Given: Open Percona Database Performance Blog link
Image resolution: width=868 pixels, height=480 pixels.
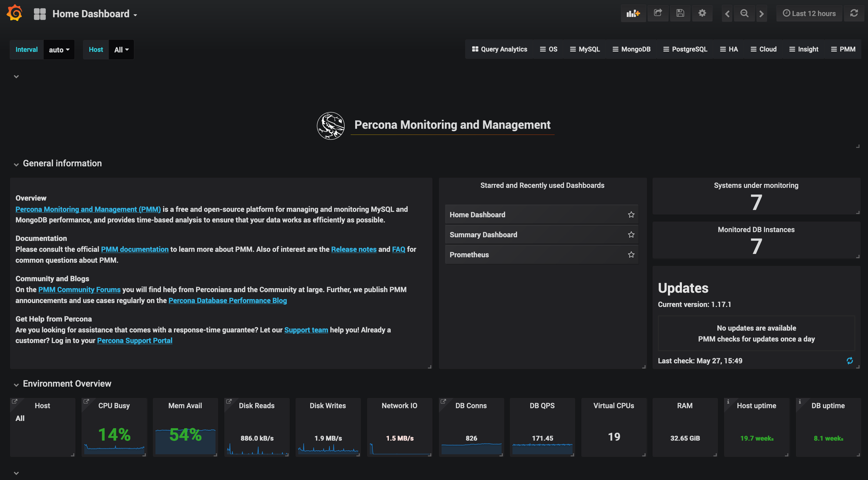Looking at the screenshot, I should [x=228, y=301].
